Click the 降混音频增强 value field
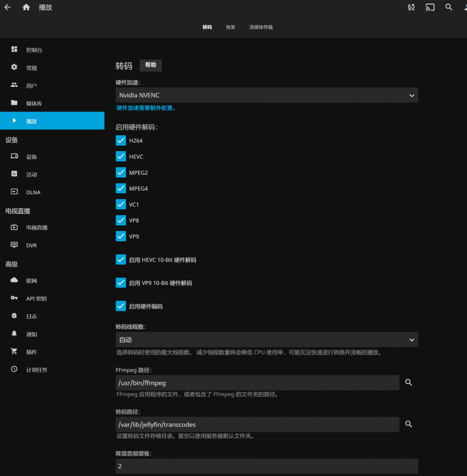 tap(267, 466)
